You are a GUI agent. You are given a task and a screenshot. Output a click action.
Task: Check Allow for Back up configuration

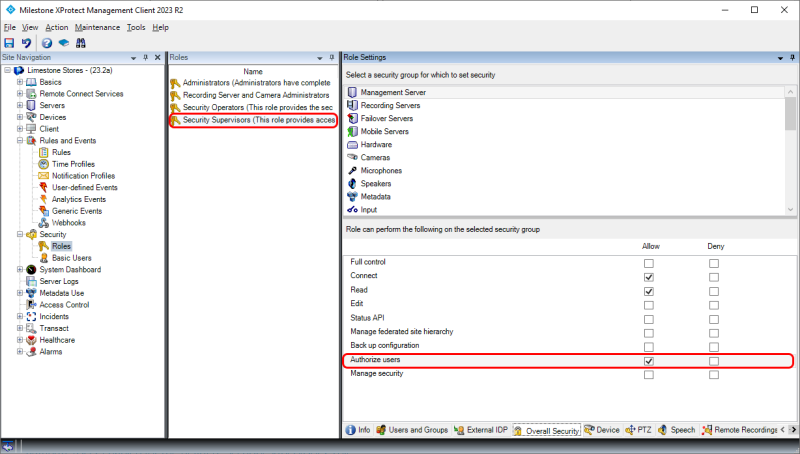[x=648, y=347]
